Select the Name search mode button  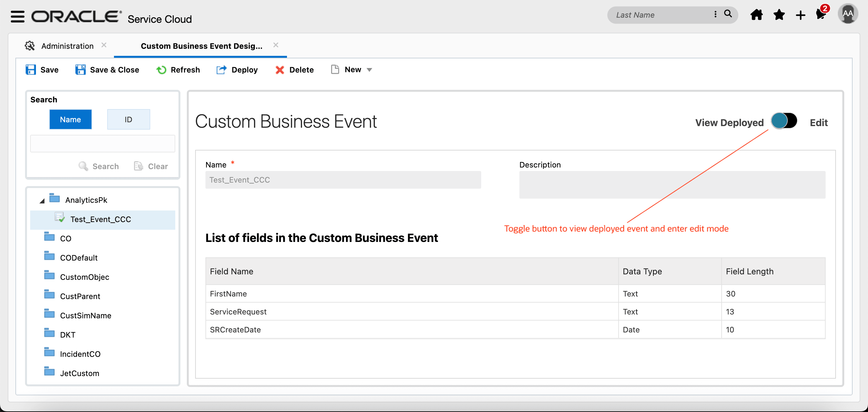coord(70,120)
